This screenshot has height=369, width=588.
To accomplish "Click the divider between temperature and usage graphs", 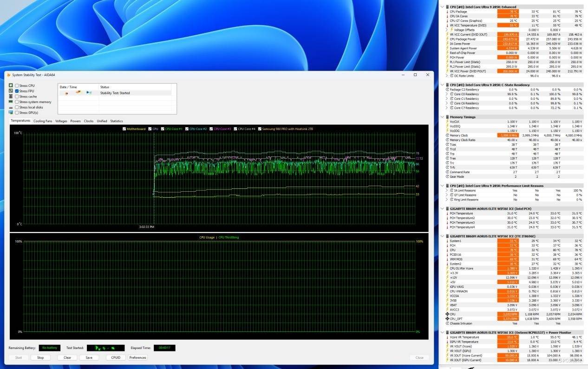I will click(x=219, y=233).
